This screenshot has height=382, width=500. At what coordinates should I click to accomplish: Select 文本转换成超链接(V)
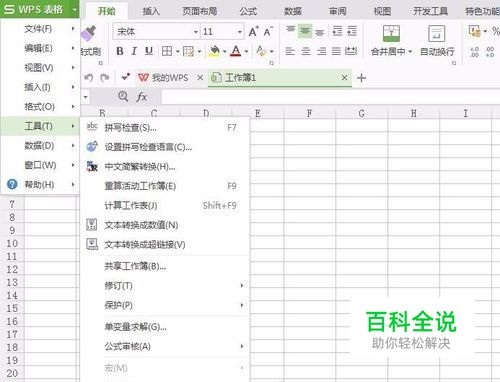pos(165,245)
